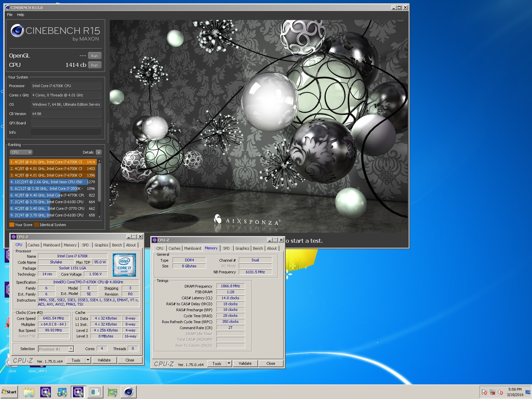The height and width of the screenshot is (399, 532).
Task: Switch to Caches tab in CPU-Z processor window
Action: coord(34,245)
